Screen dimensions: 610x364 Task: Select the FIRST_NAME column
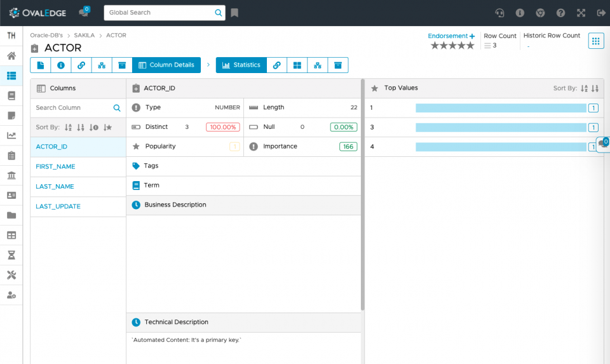(x=78, y=166)
